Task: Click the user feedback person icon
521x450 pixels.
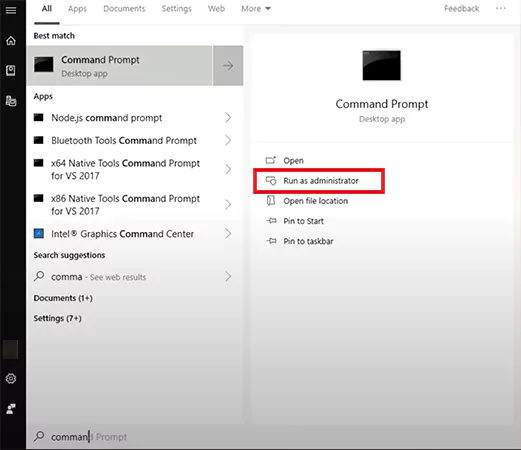Action: tap(11, 409)
